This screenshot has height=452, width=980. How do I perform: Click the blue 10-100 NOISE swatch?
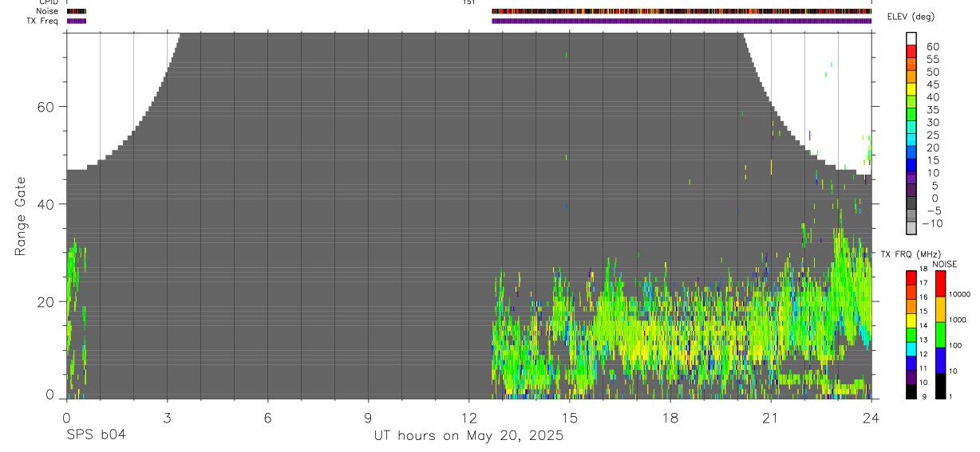[x=940, y=360]
